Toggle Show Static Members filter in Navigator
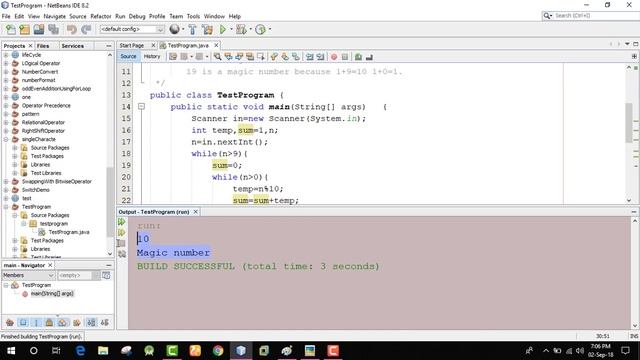 (36, 322)
